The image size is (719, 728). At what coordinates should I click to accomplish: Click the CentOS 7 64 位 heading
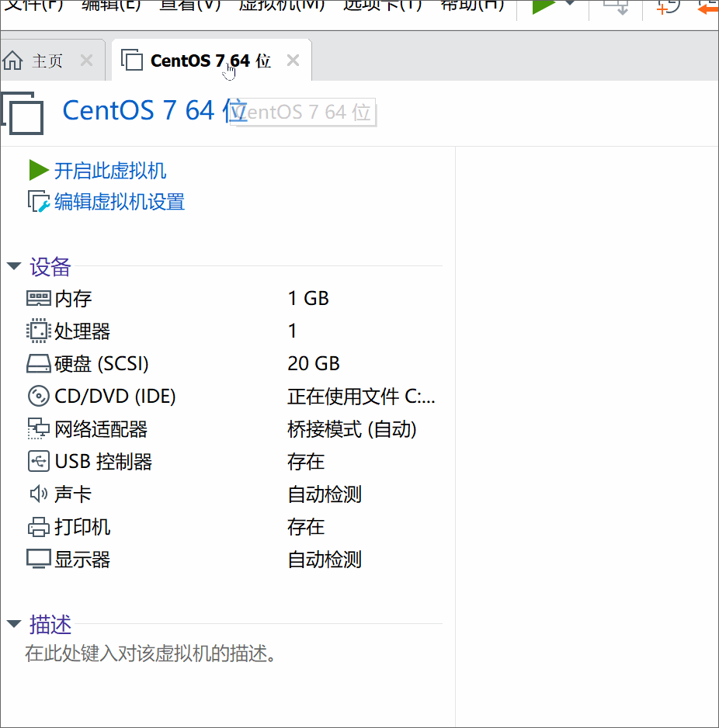(x=155, y=110)
